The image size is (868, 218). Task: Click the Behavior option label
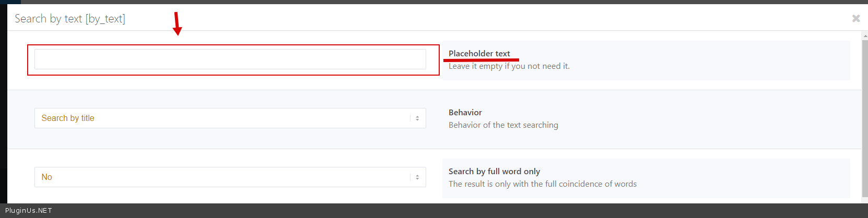coord(465,112)
